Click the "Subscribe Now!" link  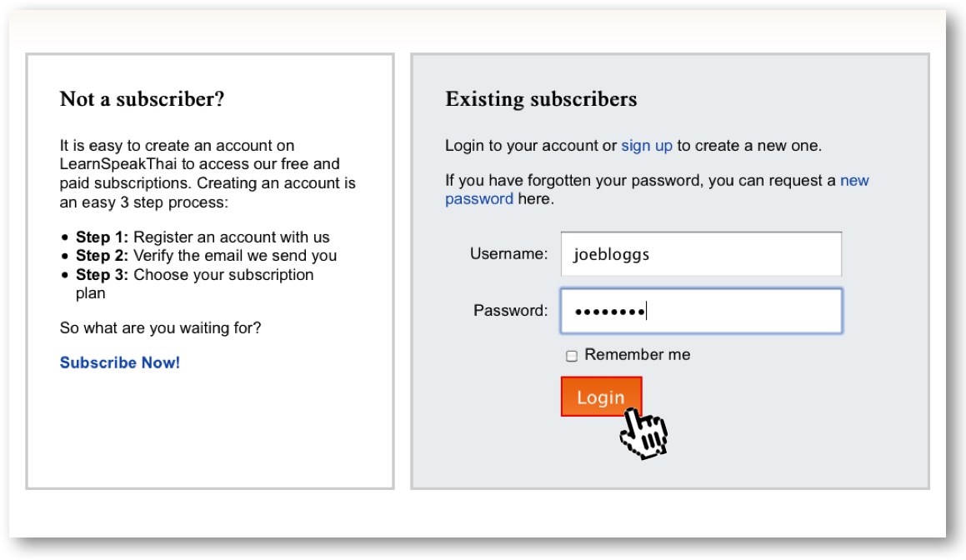coord(120,362)
